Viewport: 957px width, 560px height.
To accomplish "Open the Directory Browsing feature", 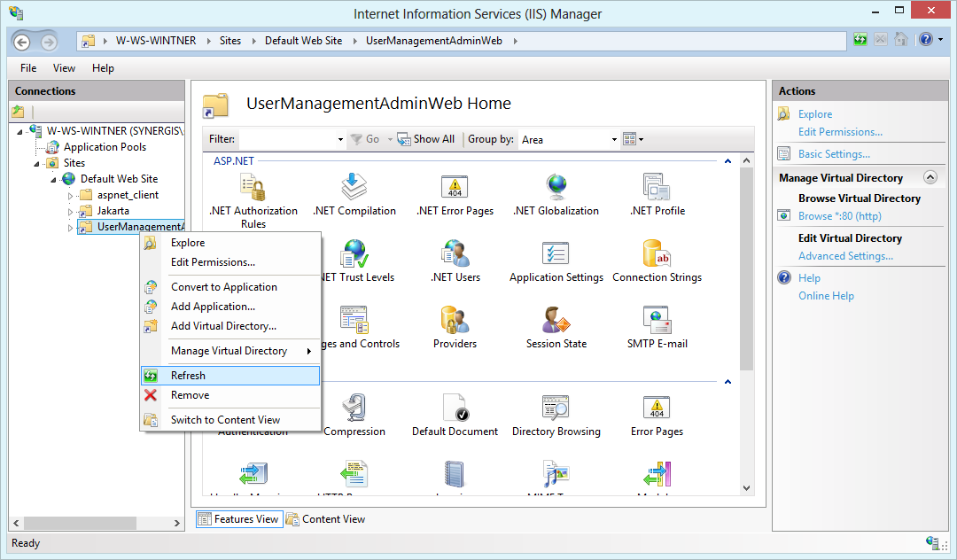I will tap(556, 412).
